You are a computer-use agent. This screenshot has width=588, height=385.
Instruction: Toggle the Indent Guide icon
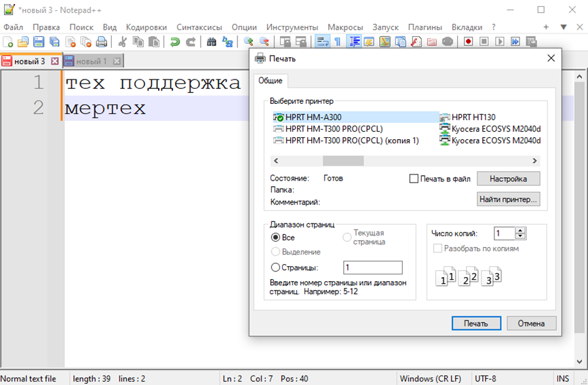pos(353,41)
